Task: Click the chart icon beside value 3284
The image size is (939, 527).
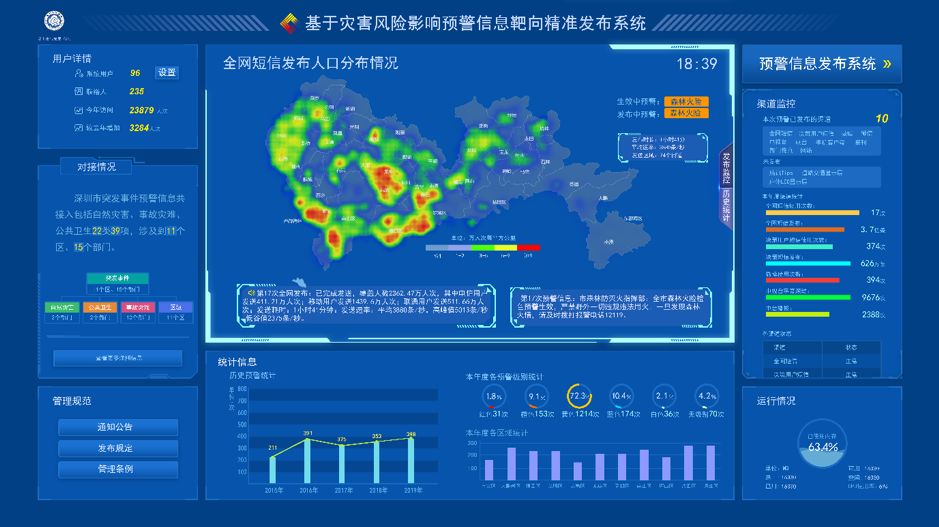Action: [78, 128]
